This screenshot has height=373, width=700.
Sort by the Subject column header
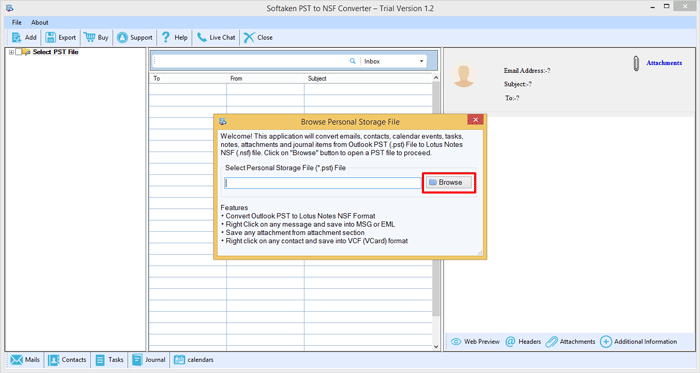tap(368, 79)
